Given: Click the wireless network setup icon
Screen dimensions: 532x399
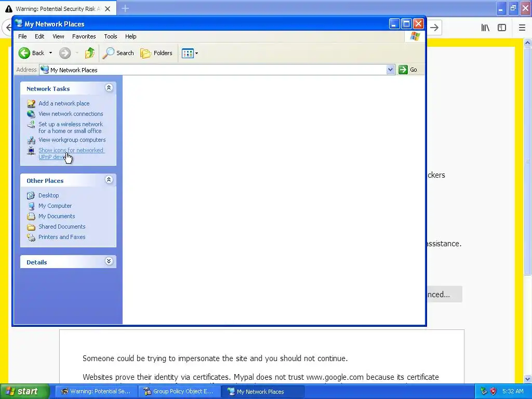Looking at the screenshot, I should pos(31,125).
